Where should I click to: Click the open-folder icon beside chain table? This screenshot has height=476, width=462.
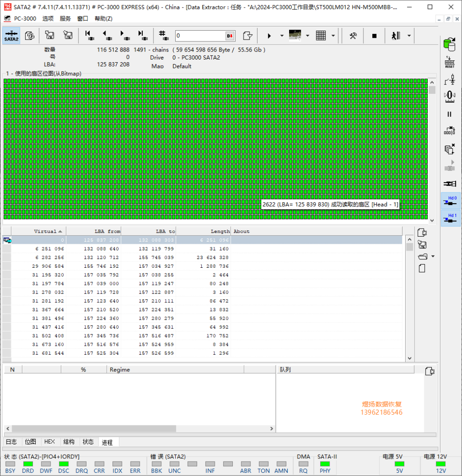[422, 257]
